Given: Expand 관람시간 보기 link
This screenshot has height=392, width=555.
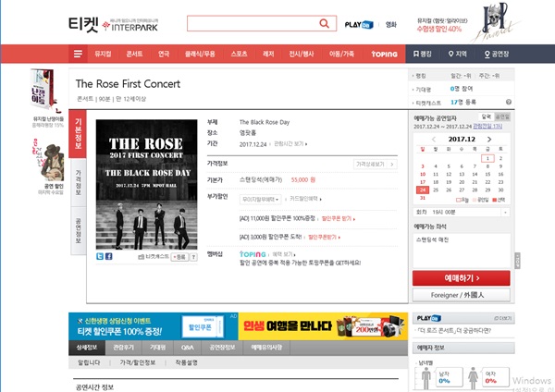Looking at the screenshot, I should (290, 144).
